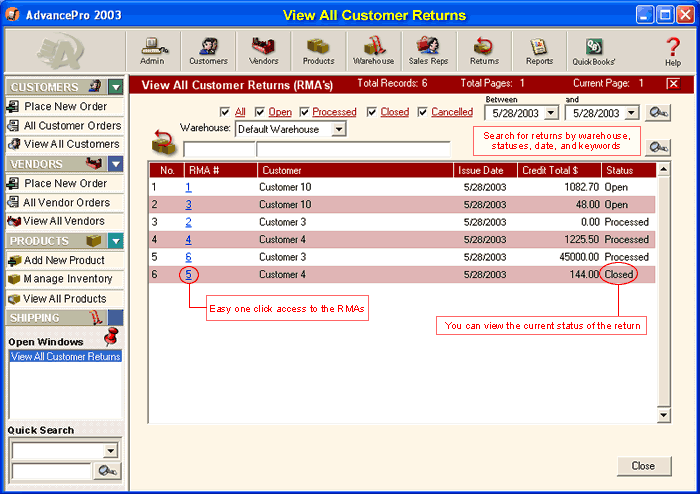Open Manage Inventory

(x=64, y=279)
